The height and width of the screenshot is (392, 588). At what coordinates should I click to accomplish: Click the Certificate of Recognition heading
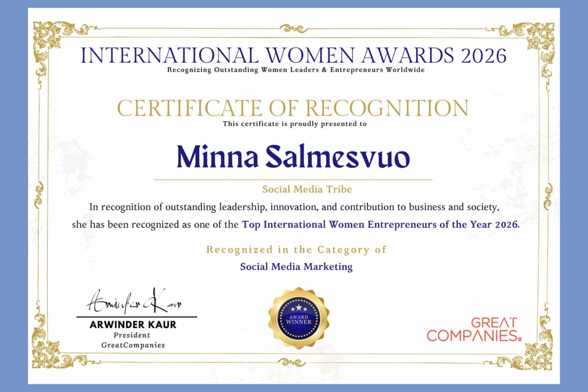(x=293, y=109)
